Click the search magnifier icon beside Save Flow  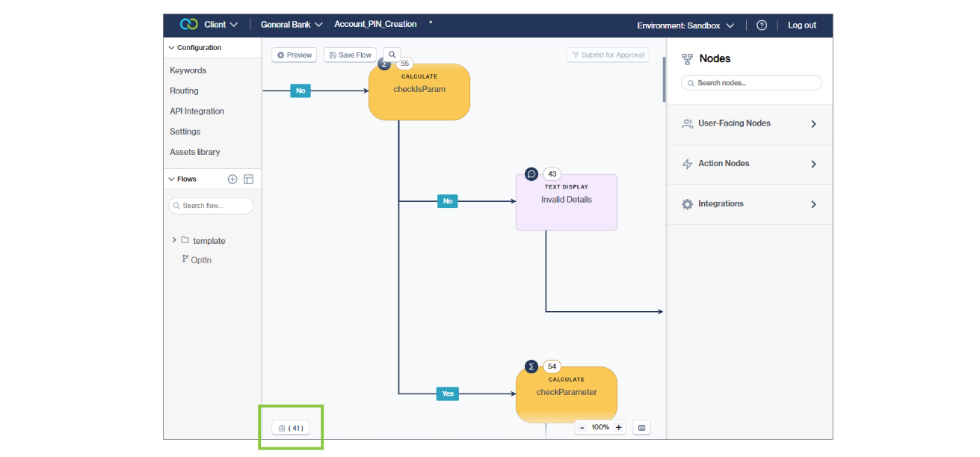392,54
